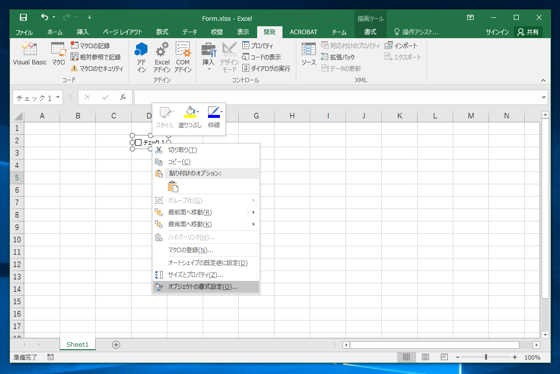Image resolution: width=560 pixels, height=374 pixels.
Task: Open プロパティ for the control
Action: [x=258, y=45]
